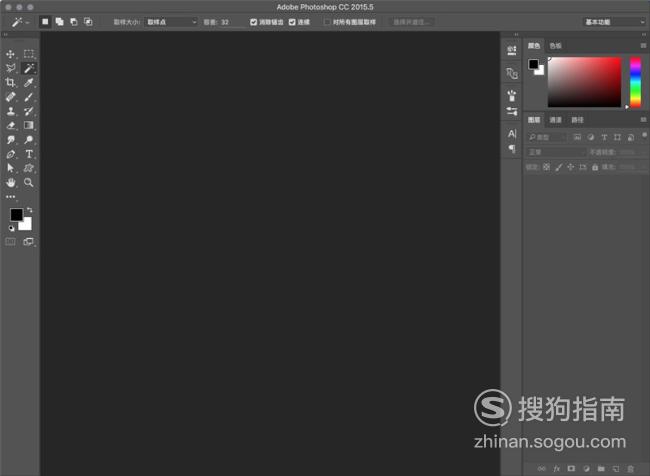Switch to the Channels tab
This screenshot has height=476, width=650.
555,120
